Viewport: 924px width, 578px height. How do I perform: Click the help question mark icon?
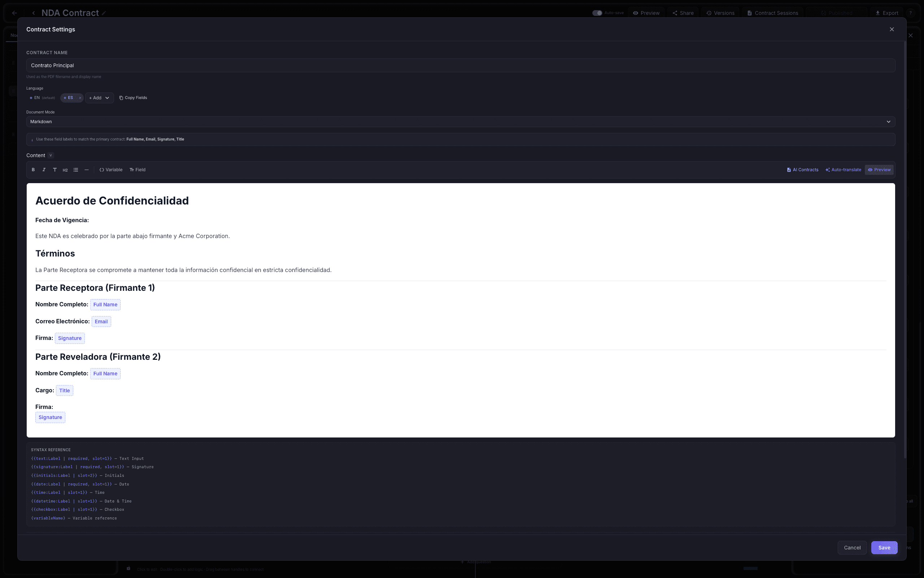tap(910, 13)
